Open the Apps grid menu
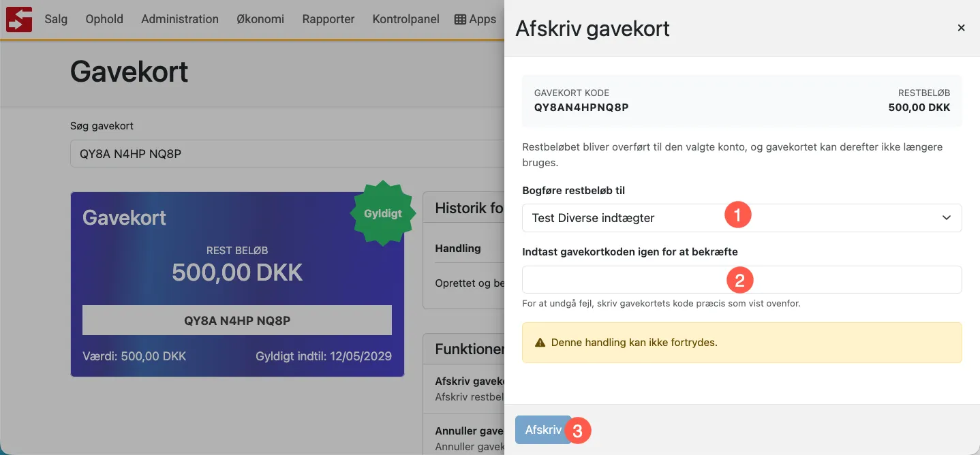The image size is (980, 455). [476, 19]
